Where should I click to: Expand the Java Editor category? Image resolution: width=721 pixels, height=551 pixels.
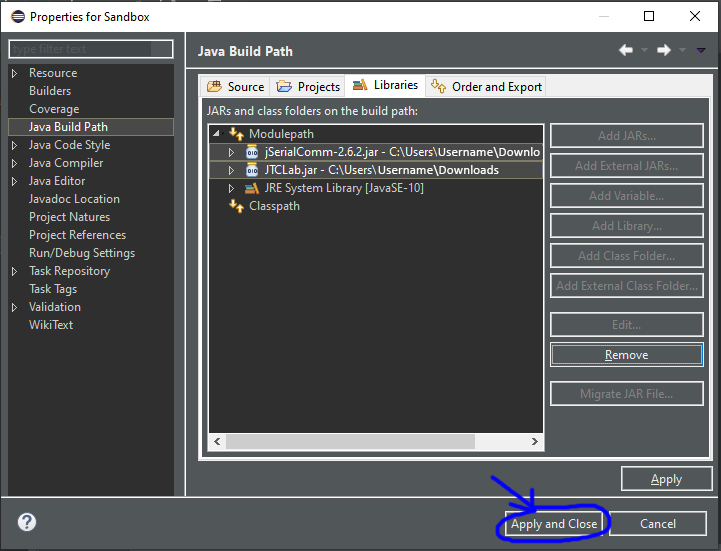point(14,181)
